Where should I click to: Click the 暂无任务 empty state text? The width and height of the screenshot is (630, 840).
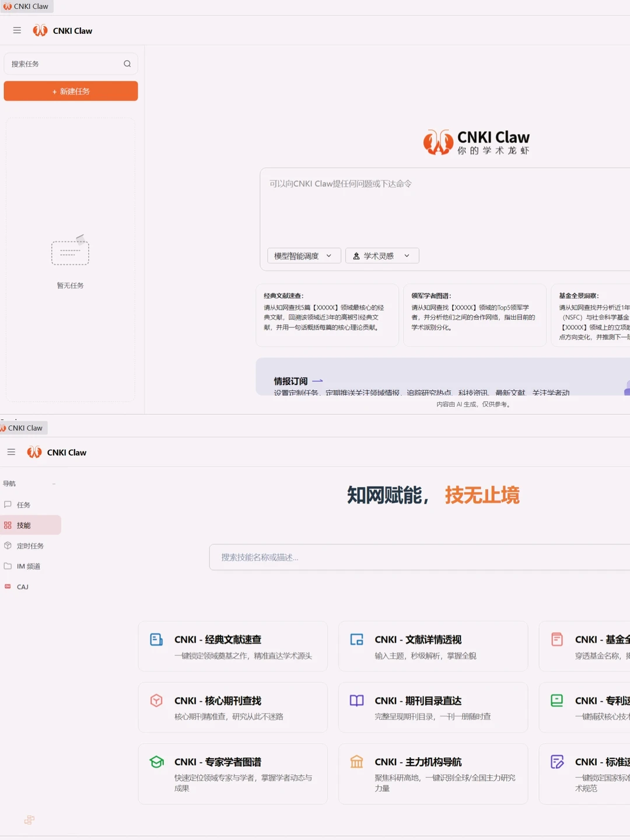coord(71,285)
